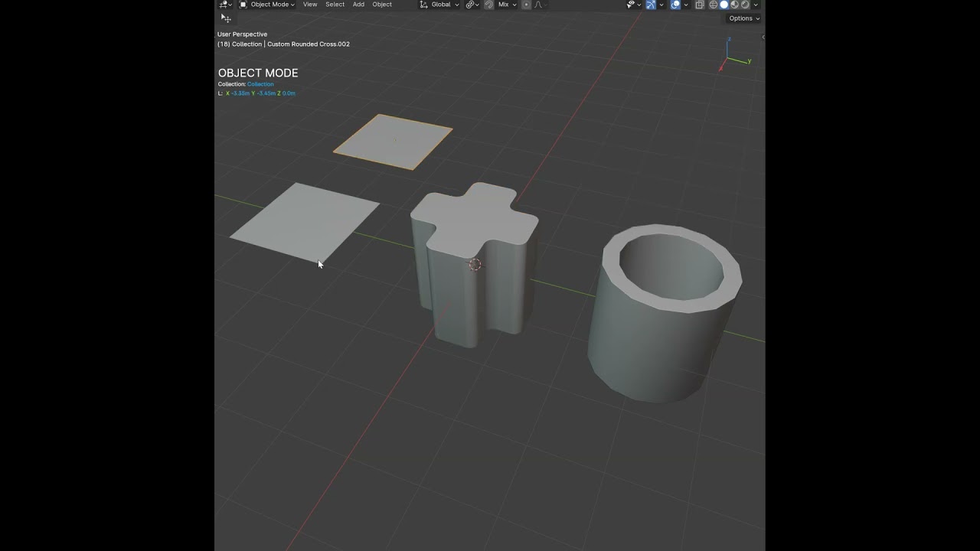
Task: Open the Mix snapping options dropdown
Action: click(508, 5)
